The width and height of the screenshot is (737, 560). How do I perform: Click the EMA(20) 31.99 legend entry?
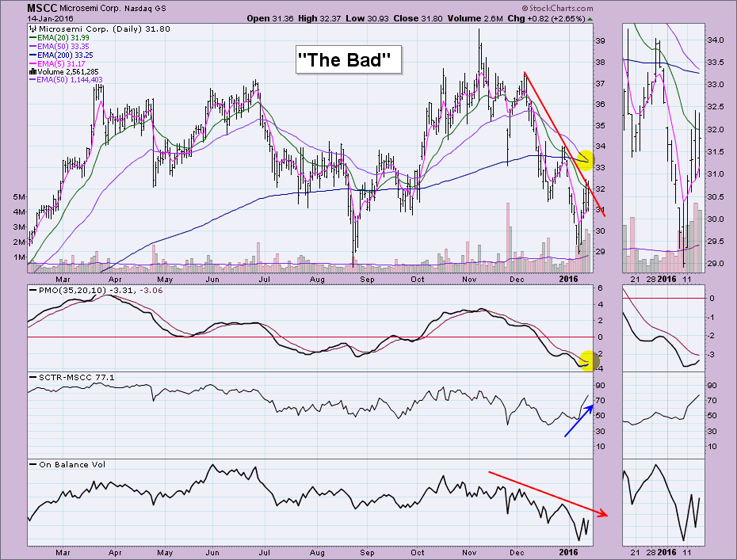pyautogui.click(x=59, y=37)
